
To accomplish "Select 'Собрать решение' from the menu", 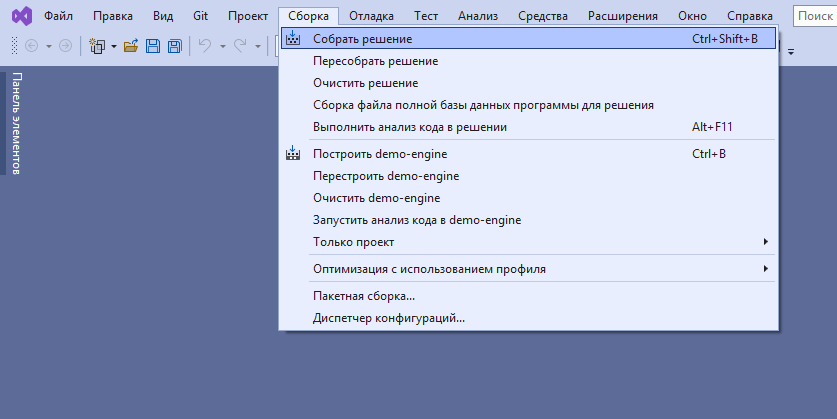I will 362,39.
